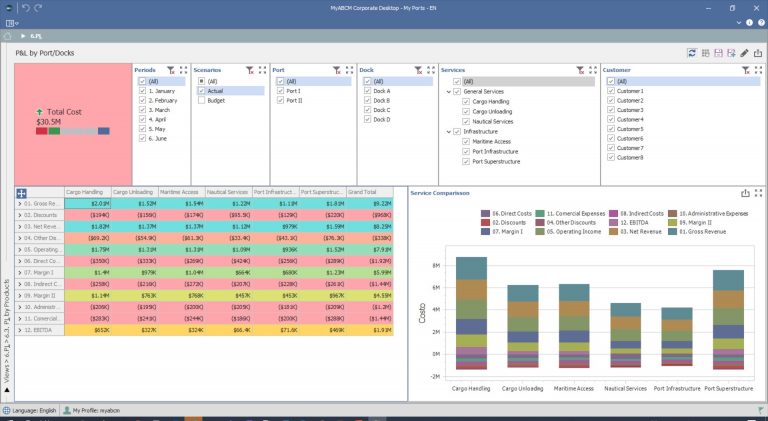Viewport: 768px width, 421px height.
Task: Collapse the General Services tree node
Action: [x=446, y=92]
